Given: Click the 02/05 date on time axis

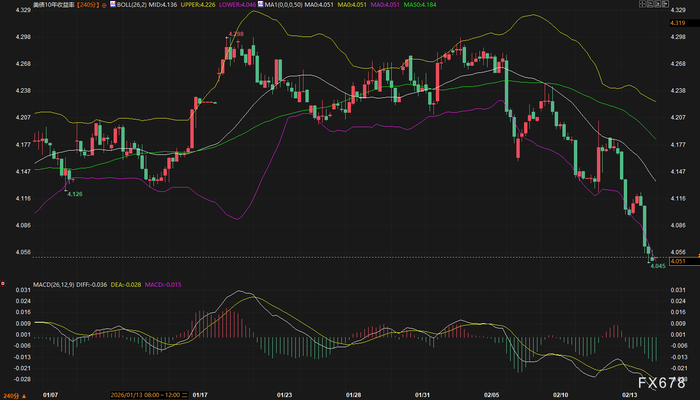Looking at the screenshot, I should 491,395.
